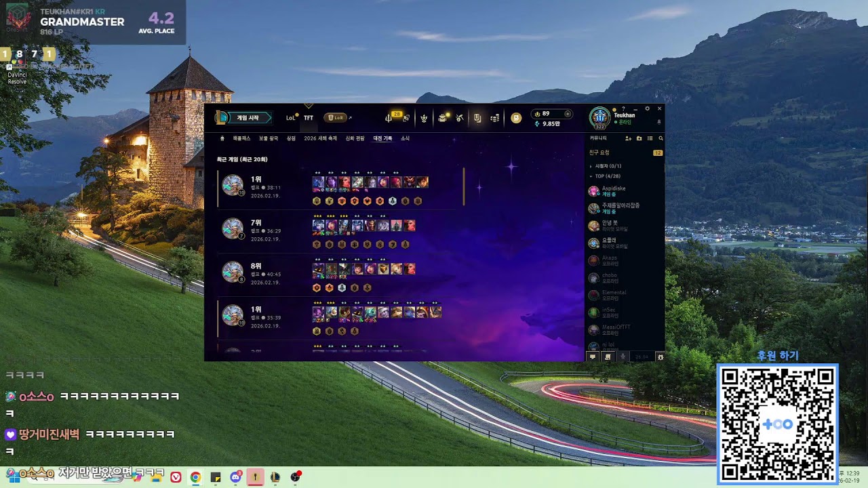The width and height of the screenshot is (868, 488).
Task: Click the League of Legends logo icon
Action: pyautogui.click(x=221, y=118)
